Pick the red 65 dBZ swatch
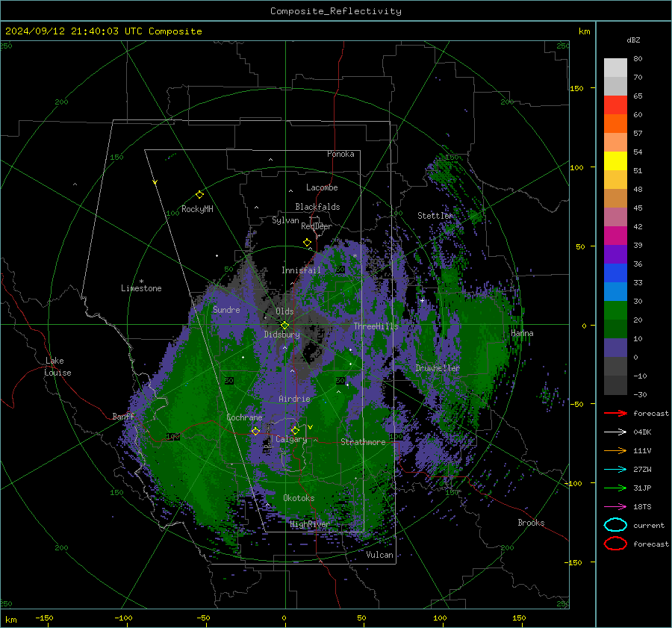 pyautogui.click(x=615, y=105)
